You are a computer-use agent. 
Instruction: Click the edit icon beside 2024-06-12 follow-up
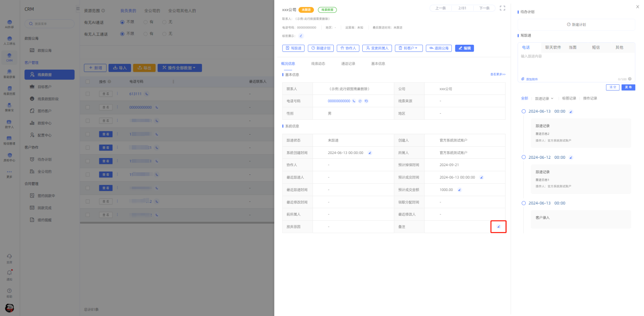571,158
